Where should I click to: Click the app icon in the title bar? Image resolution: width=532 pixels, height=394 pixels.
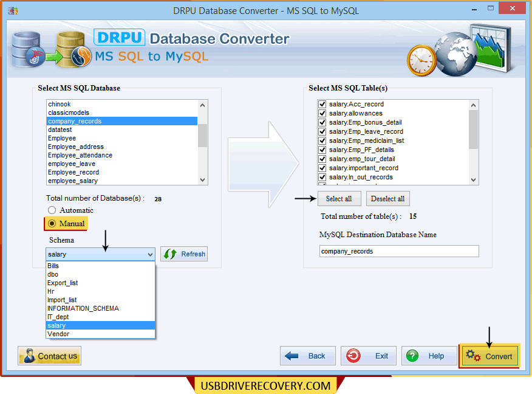tap(13, 11)
